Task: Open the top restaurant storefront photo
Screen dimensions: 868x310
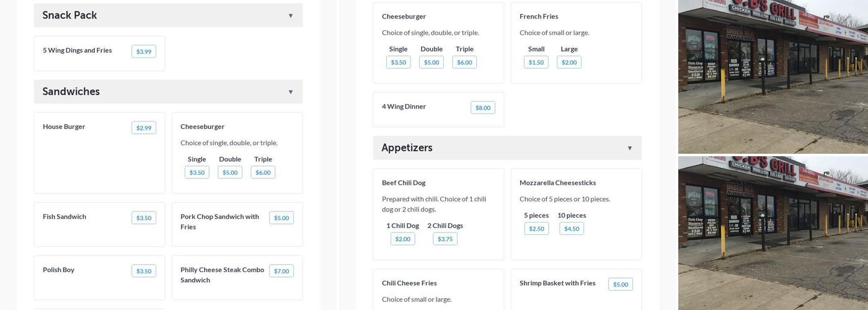Action: (773, 76)
